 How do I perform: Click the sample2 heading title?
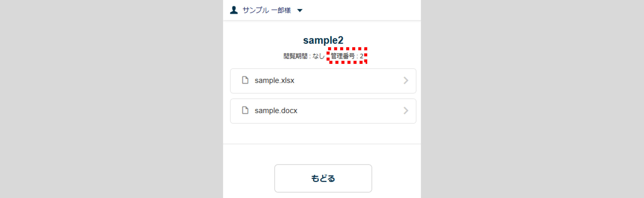click(323, 40)
